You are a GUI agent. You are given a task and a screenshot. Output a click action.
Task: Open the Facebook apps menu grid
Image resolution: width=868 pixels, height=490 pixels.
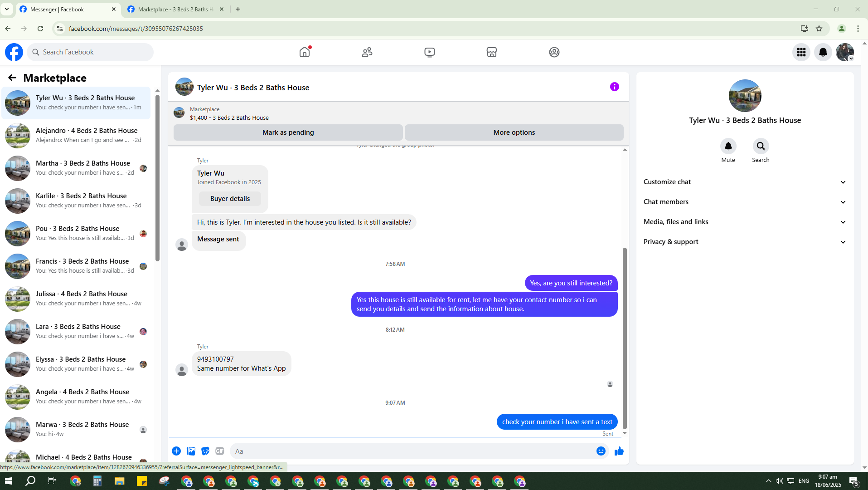(801, 52)
